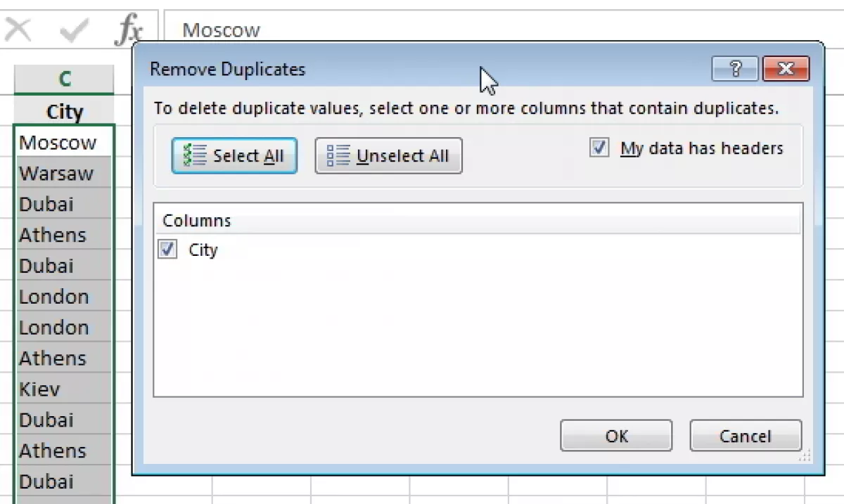Uncheck the City column checkbox
Viewport: 844px width, 504px height.
[167, 250]
